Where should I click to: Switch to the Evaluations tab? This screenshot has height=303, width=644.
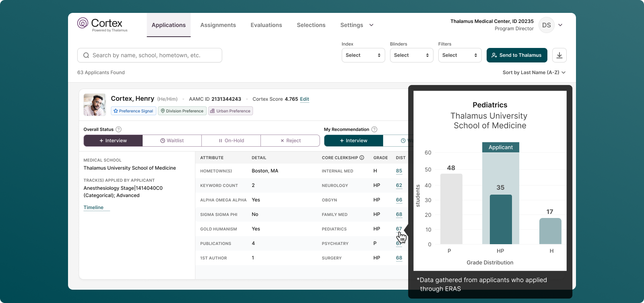click(x=266, y=25)
